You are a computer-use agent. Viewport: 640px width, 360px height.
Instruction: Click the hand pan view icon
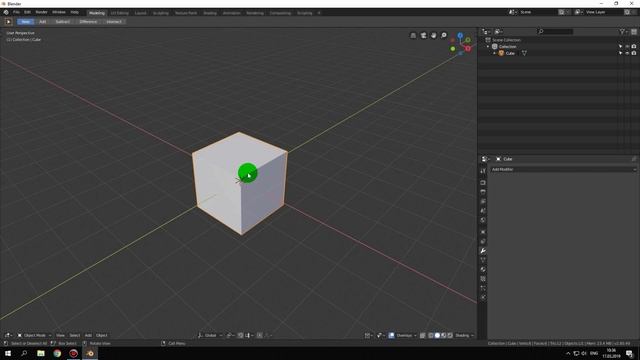pos(433,36)
